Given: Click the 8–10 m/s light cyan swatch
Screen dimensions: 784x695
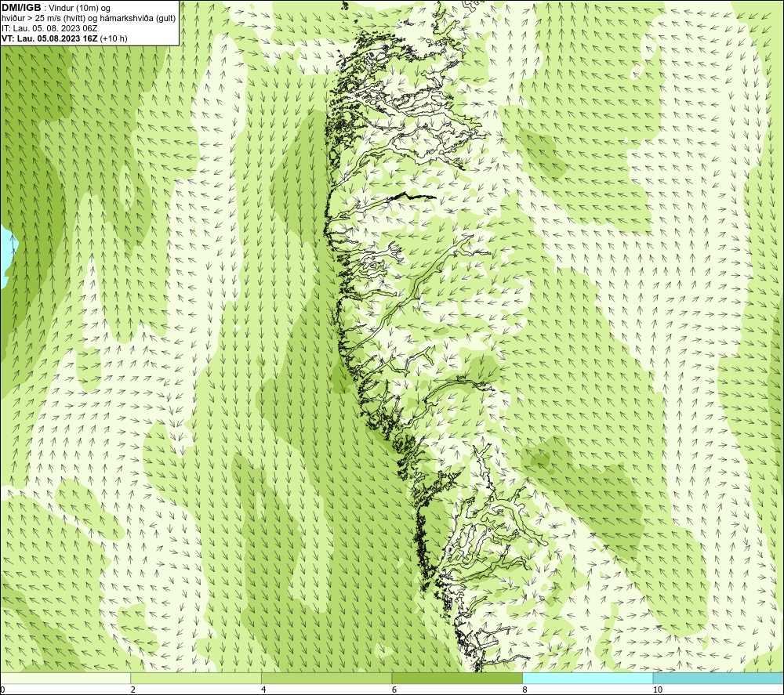Looking at the screenshot, I should pos(587,679).
